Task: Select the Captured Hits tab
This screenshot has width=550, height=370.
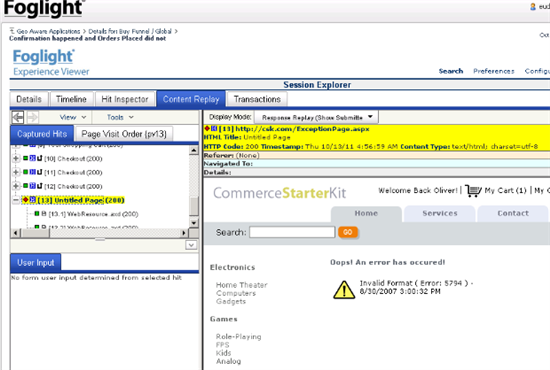Action: tap(42, 134)
